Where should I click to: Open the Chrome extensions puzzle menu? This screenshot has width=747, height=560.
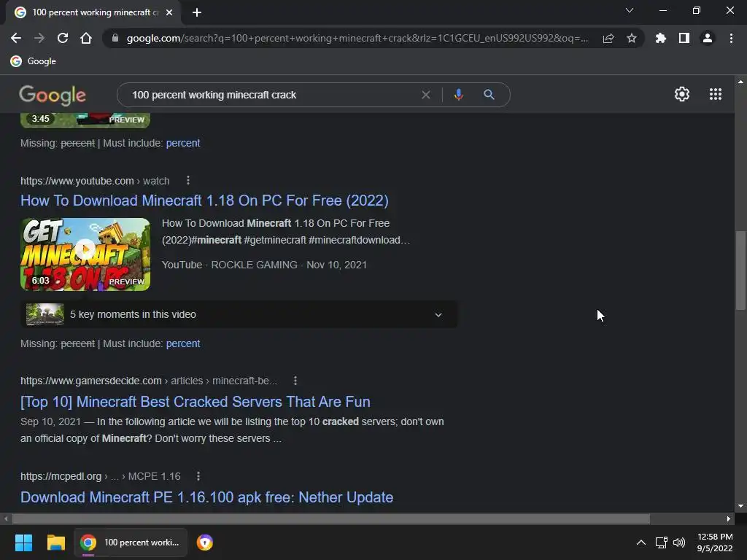click(660, 38)
